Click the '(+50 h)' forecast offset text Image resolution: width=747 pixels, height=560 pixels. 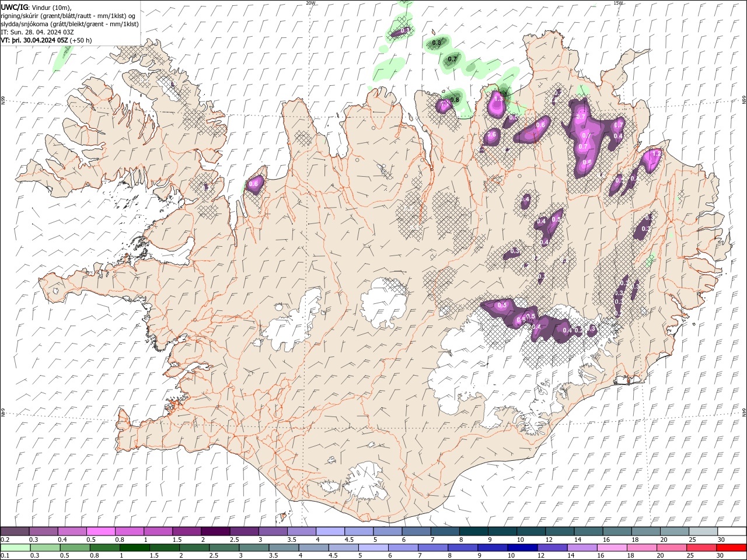pos(81,40)
